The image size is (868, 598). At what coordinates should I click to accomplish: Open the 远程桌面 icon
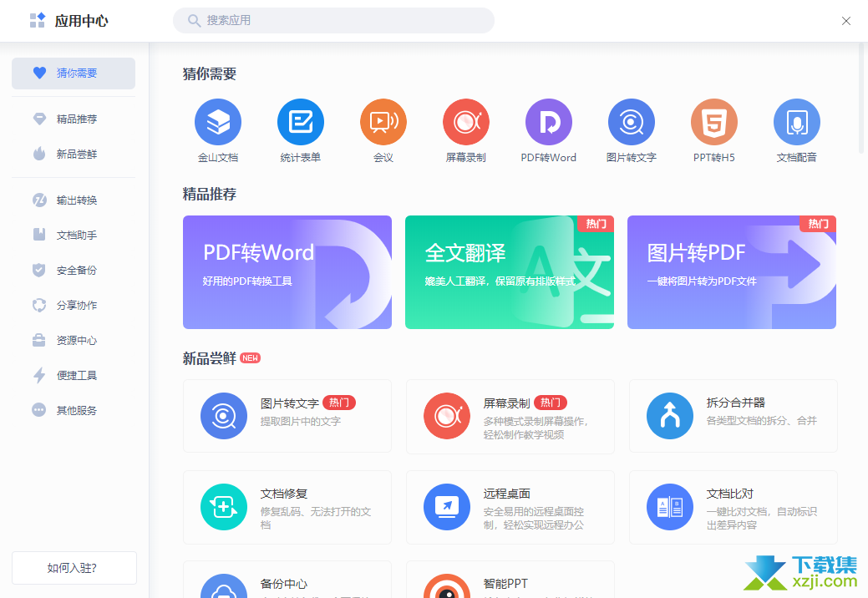pos(447,507)
